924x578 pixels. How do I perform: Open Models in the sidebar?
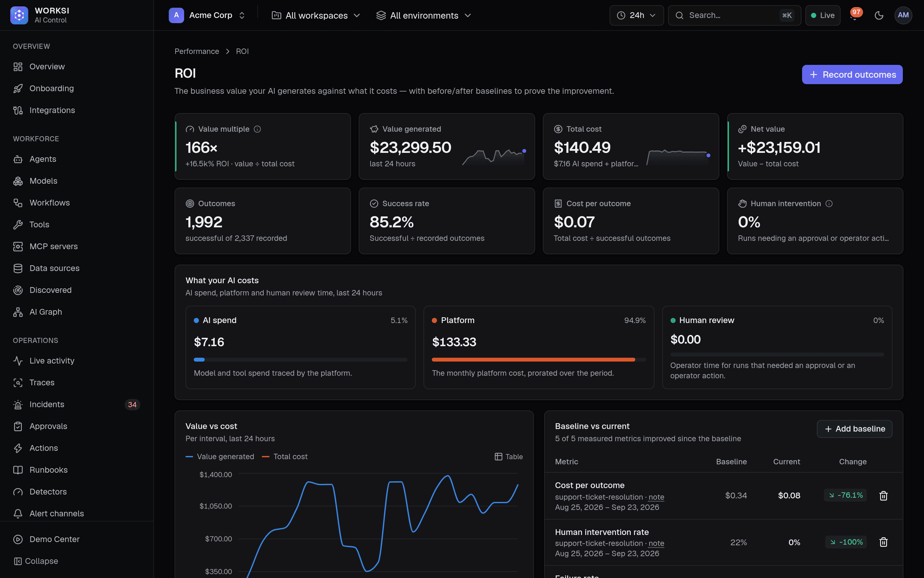point(77,181)
